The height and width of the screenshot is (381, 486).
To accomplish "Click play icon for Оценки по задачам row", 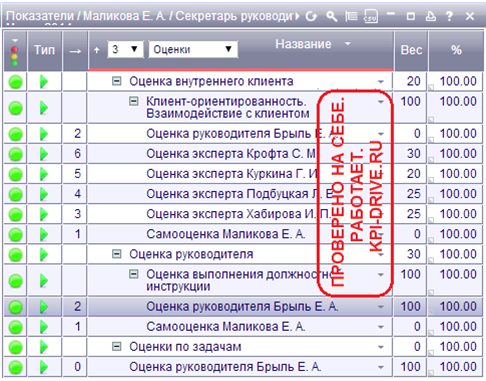I will 44,347.
